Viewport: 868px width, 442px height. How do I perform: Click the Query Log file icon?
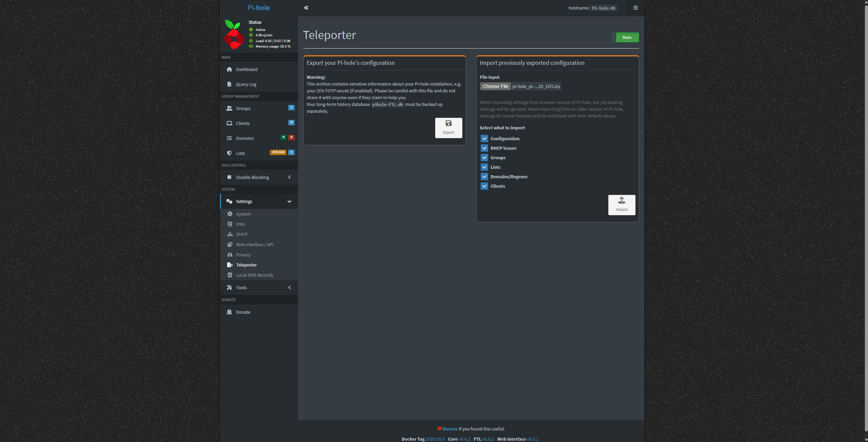tap(229, 84)
